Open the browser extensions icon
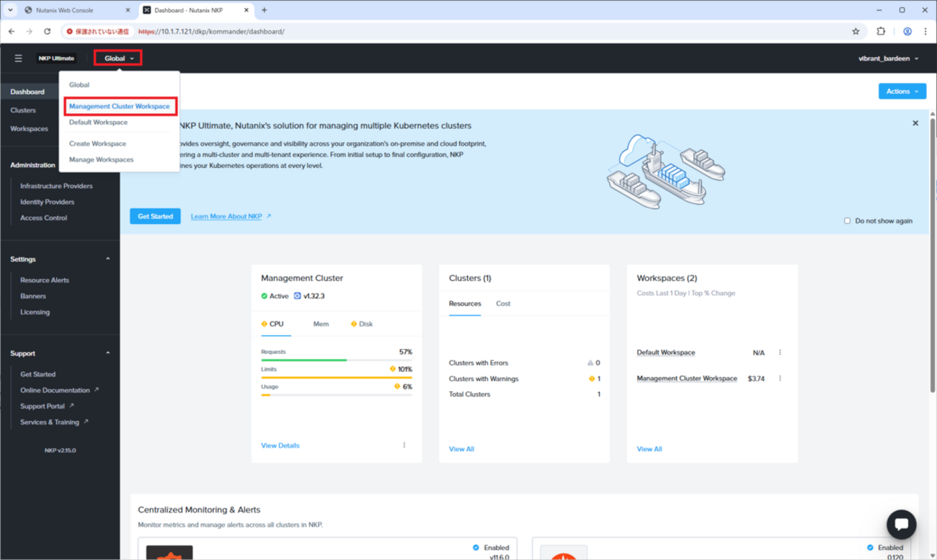 (x=881, y=32)
